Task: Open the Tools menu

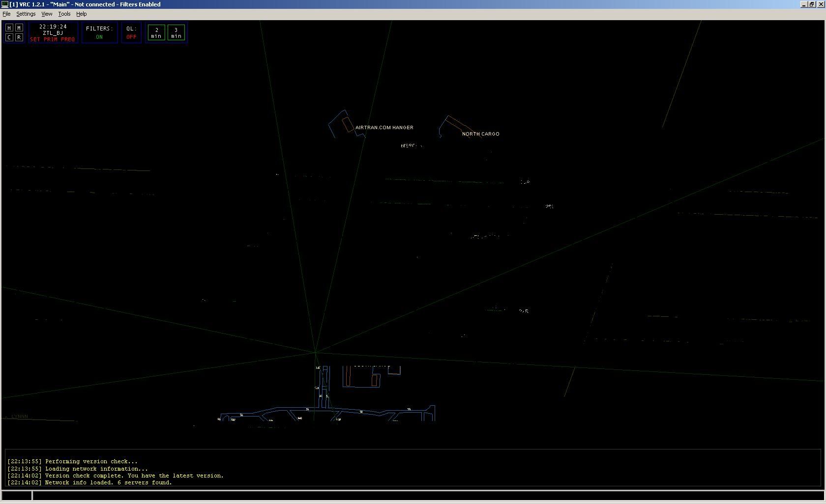Action: pos(64,14)
